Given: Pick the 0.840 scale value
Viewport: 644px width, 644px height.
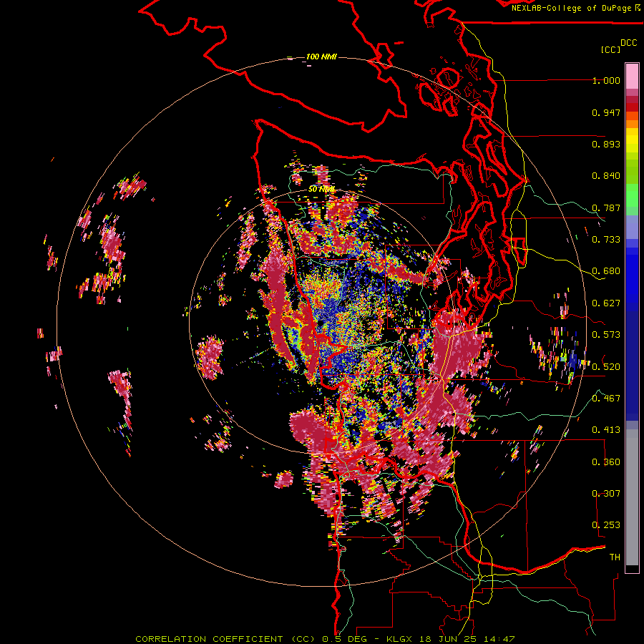Looking at the screenshot, I should point(606,176).
